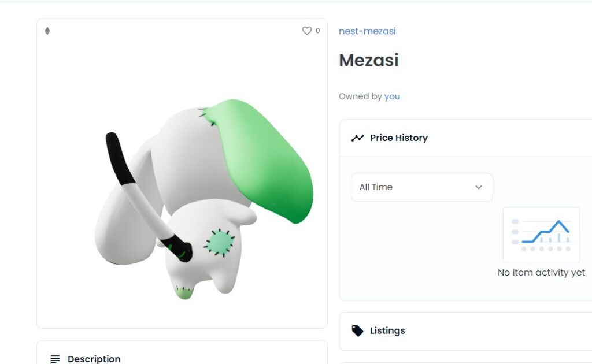Click the "Owned by" label text

pos(360,96)
